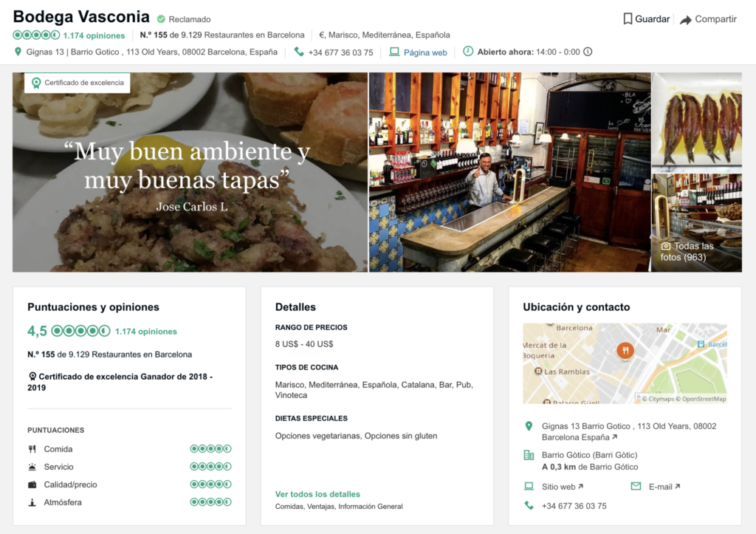
Task: Click the contact card phone number
Action: pyautogui.click(x=574, y=506)
